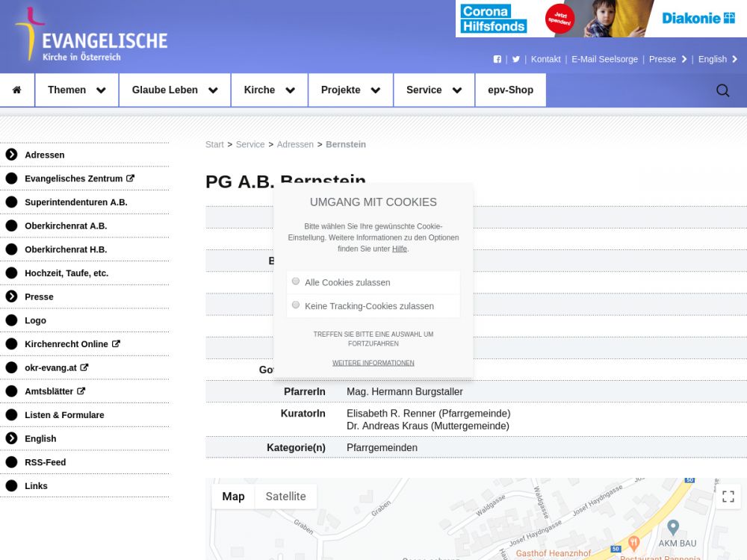The image size is (747, 560).
Task: Open the Twitter icon link
Action: click(515, 59)
